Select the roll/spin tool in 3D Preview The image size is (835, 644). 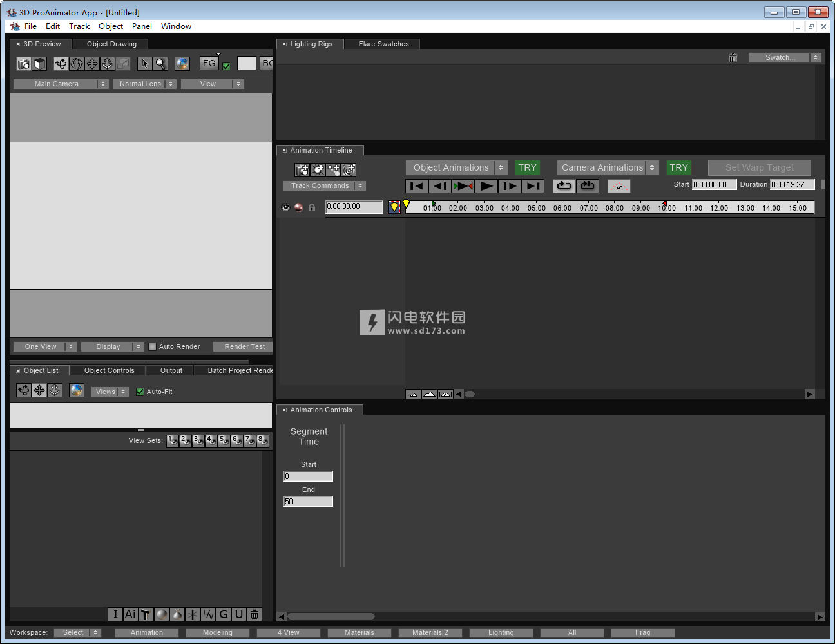[x=77, y=64]
